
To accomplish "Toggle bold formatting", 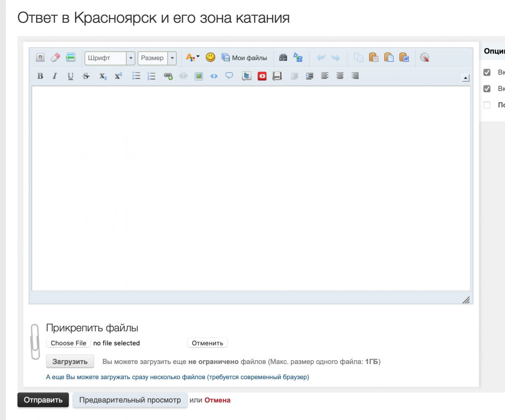I will pos(40,76).
